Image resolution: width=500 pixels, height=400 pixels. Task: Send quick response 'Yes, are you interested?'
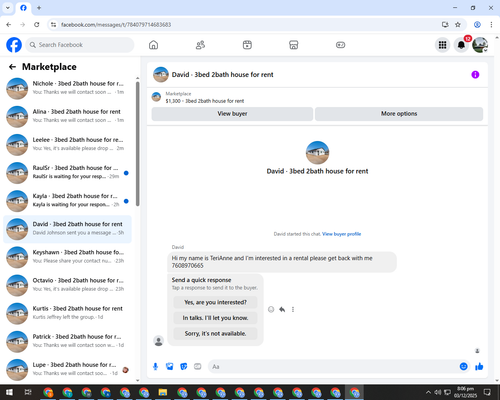[x=215, y=302]
